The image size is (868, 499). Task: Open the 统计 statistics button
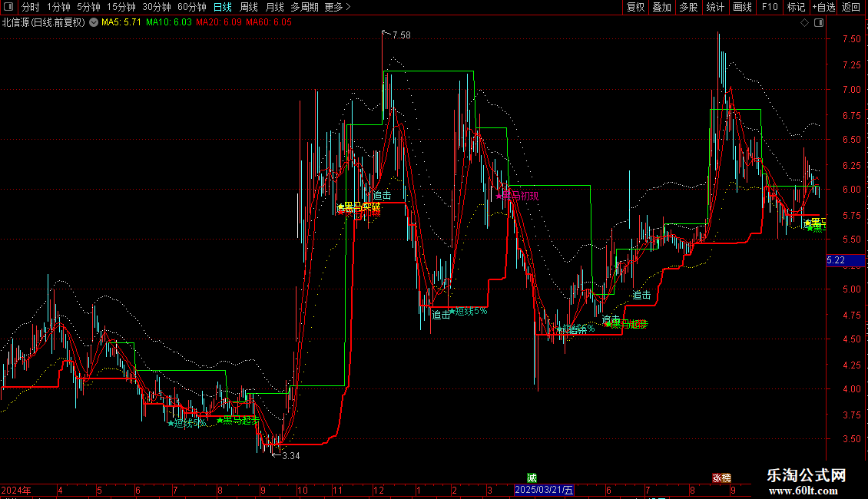coord(715,7)
